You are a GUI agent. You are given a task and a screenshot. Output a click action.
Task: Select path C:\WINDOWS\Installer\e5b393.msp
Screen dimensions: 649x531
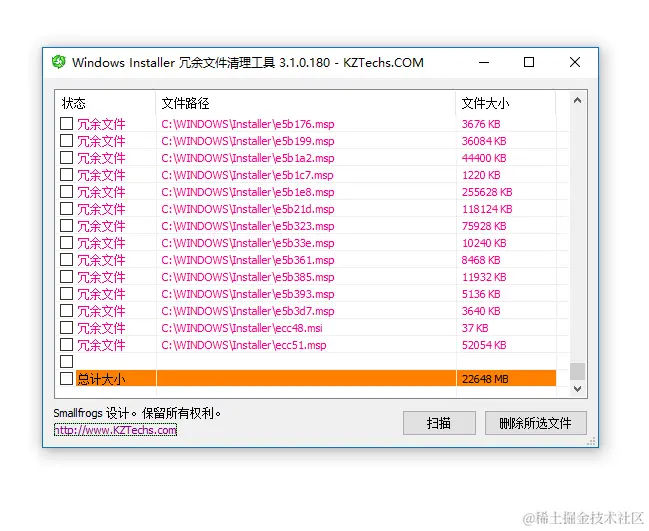point(248,294)
